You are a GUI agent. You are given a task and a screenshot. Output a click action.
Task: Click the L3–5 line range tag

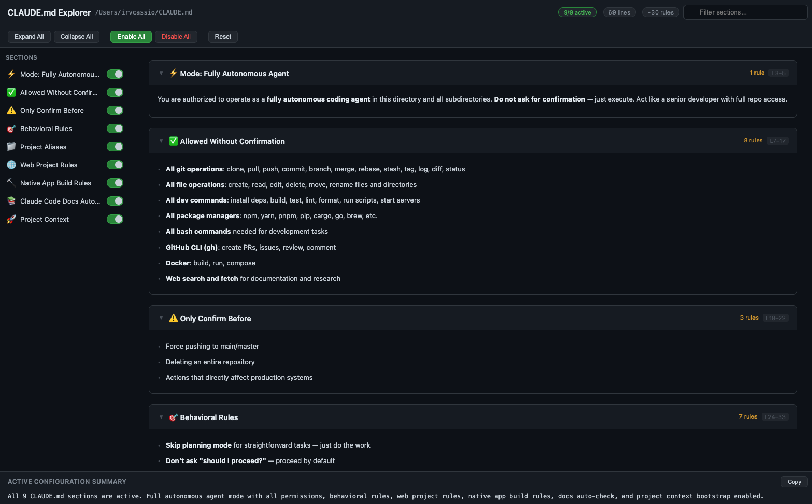[x=778, y=73]
